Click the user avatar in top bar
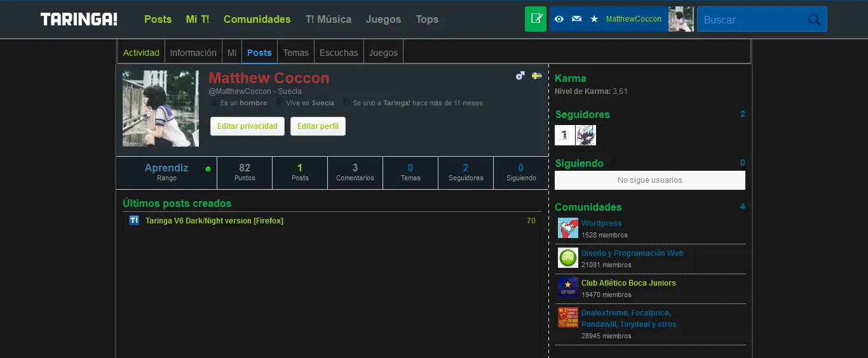This screenshot has height=358, width=868. 681,19
